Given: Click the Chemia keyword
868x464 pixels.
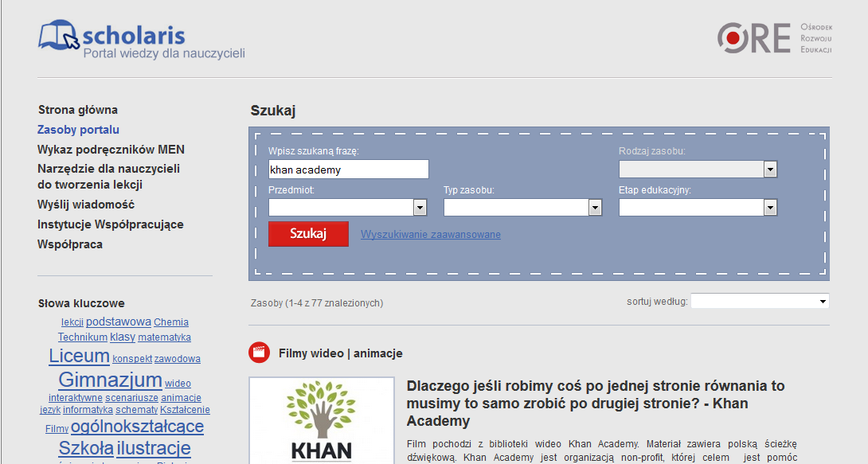Looking at the screenshot, I should click(171, 322).
